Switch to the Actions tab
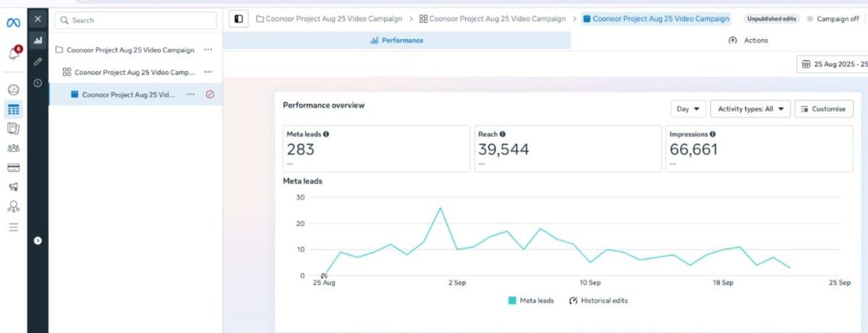 tap(749, 41)
